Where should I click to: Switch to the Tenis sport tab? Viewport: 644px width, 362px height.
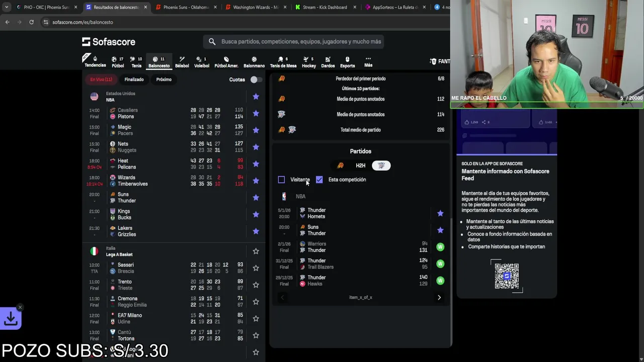(136, 62)
